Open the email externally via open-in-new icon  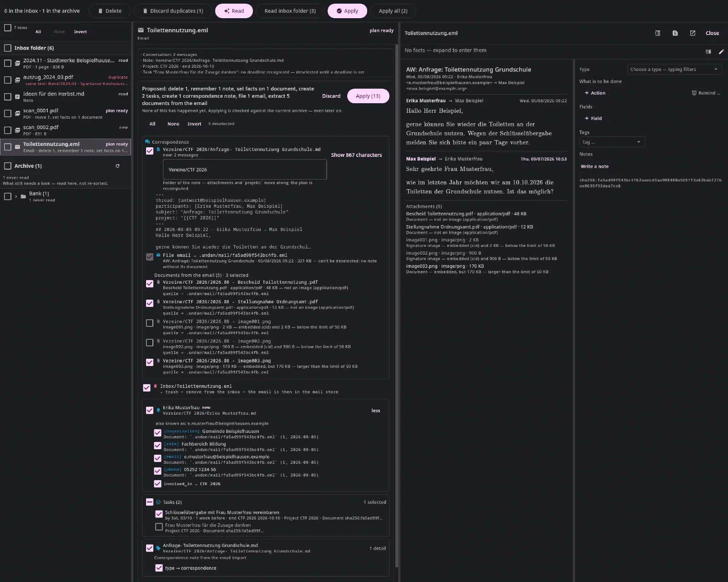[693, 33]
